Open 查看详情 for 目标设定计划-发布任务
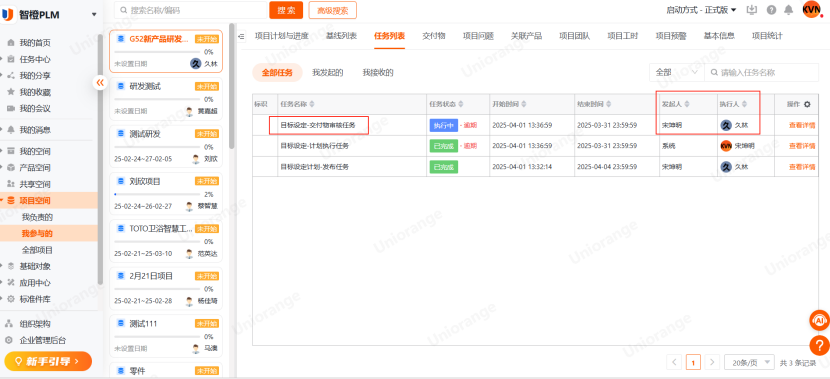830x379 pixels. click(x=802, y=167)
